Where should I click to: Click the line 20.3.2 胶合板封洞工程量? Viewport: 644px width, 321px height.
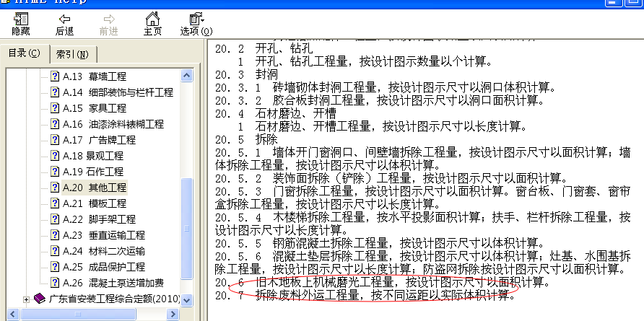pyautogui.click(x=380, y=100)
